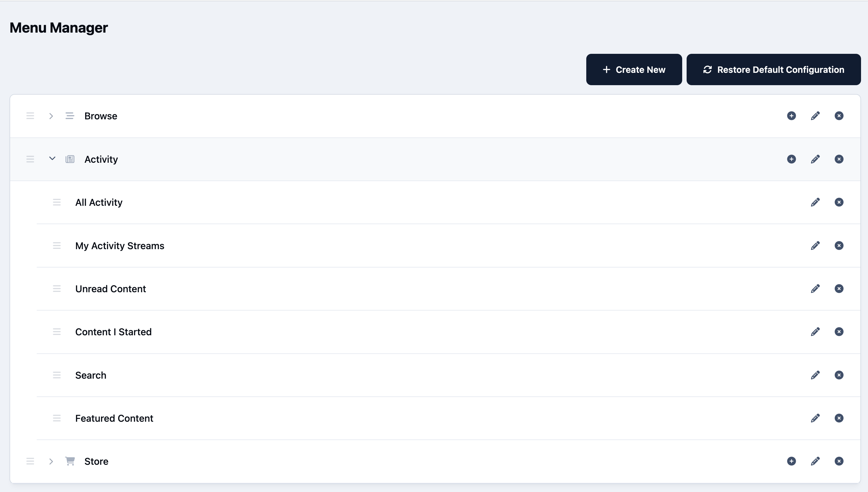Image resolution: width=868 pixels, height=492 pixels.
Task: Click the Create New button
Action: click(634, 70)
